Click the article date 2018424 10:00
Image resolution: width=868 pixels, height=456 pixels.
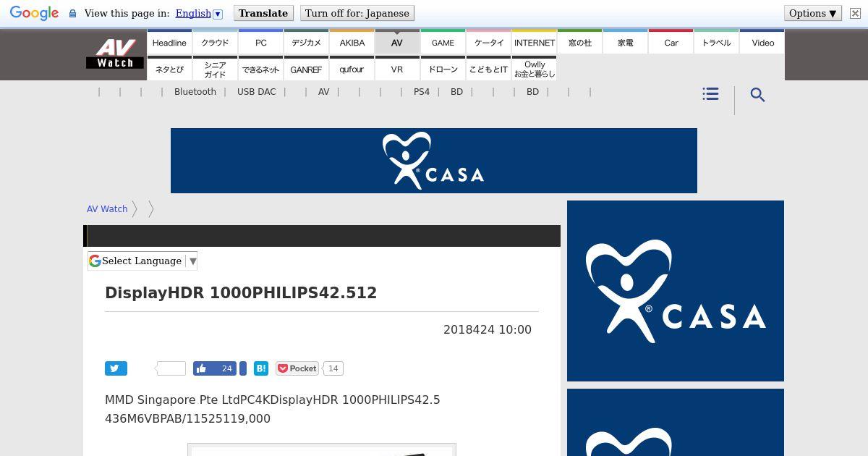point(488,329)
